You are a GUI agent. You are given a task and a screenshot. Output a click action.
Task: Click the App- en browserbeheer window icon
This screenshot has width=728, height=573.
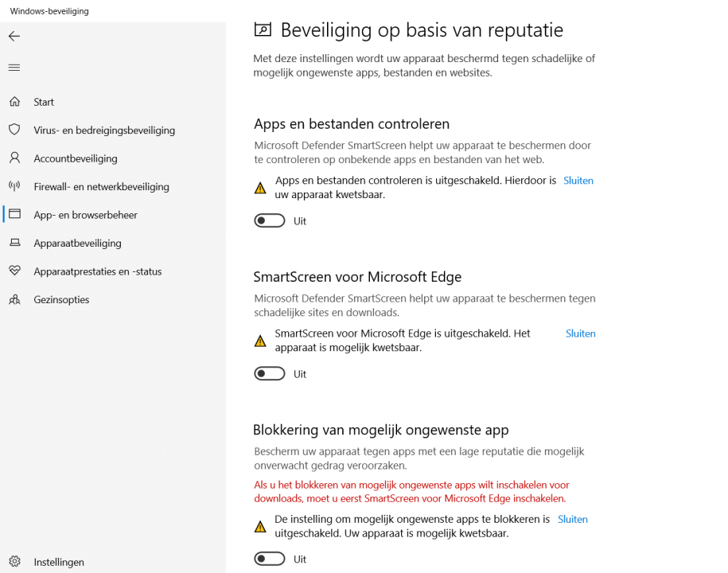point(14,215)
